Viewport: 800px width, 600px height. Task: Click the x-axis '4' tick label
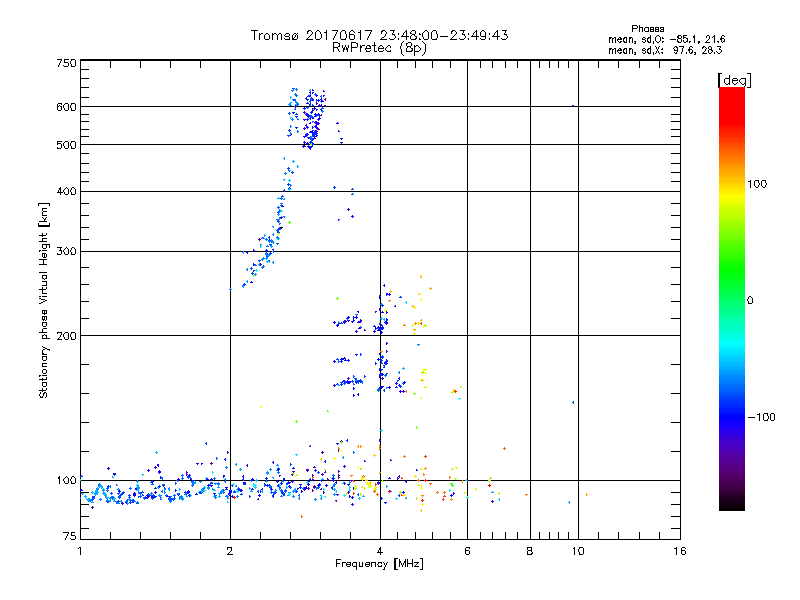380,551
